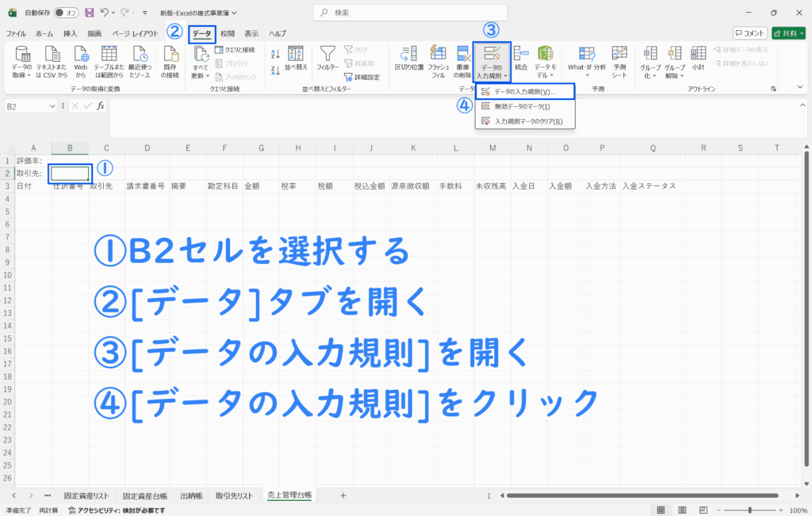This screenshot has width=812, height=516.
Task: Click the zoom slider in status bar
Action: (x=749, y=510)
